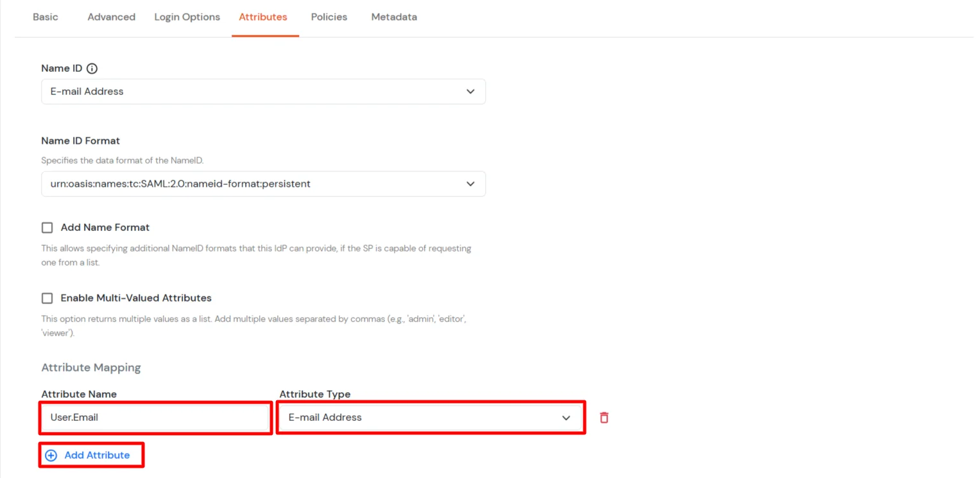The height and width of the screenshot is (478, 980).
Task: Click the urn:oasis persistent format value text
Action: (181, 184)
